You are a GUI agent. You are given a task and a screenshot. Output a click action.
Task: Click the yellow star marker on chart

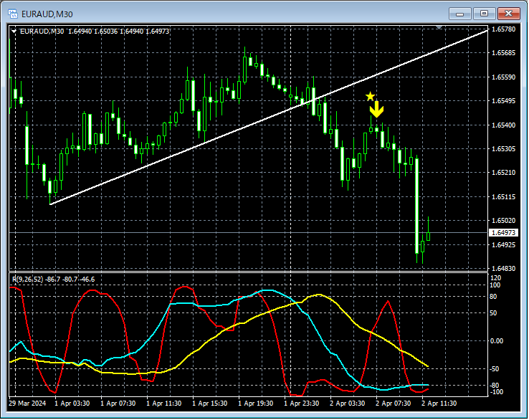point(370,97)
